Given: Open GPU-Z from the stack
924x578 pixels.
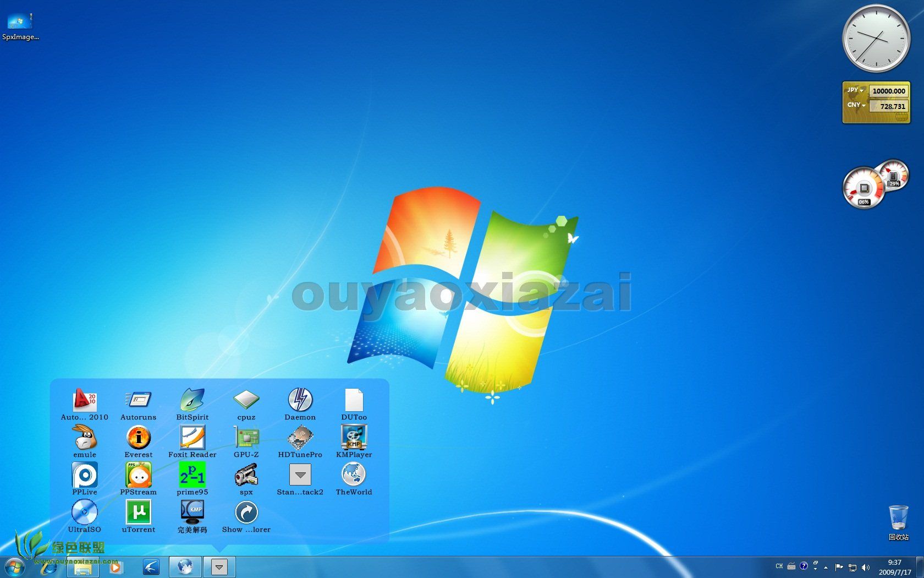Looking at the screenshot, I should [246, 442].
